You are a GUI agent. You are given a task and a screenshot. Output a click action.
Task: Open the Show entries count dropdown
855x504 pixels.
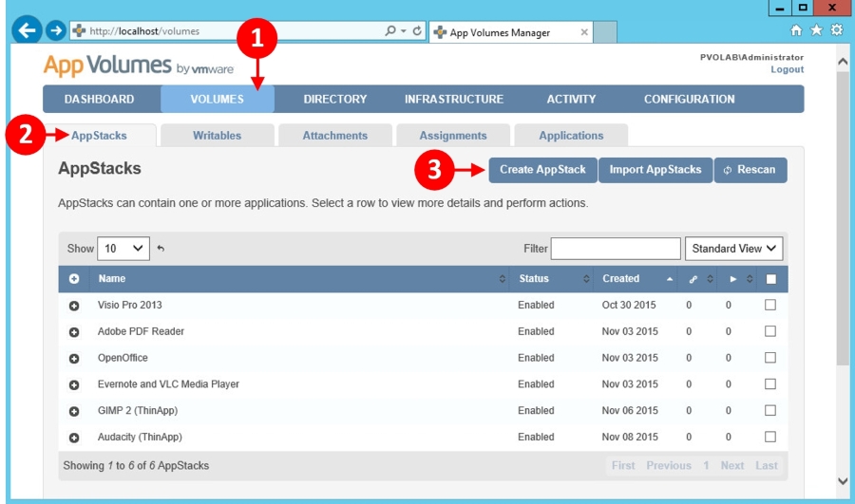coord(123,249)
